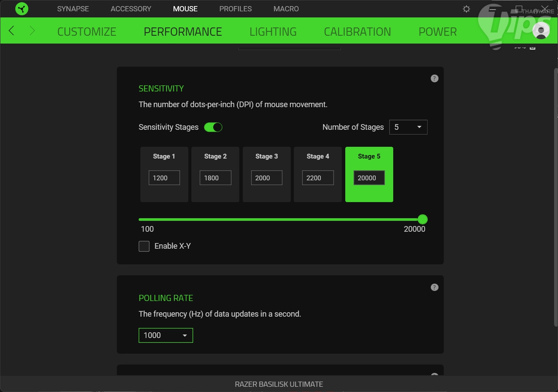Open the MACRO tab
The image size is (558, 392).
click(286, 9)
